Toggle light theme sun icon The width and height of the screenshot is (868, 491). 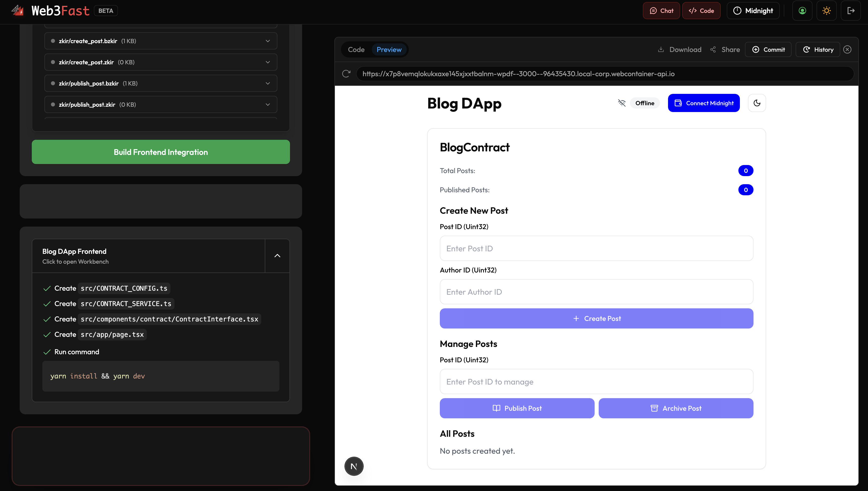827,11
